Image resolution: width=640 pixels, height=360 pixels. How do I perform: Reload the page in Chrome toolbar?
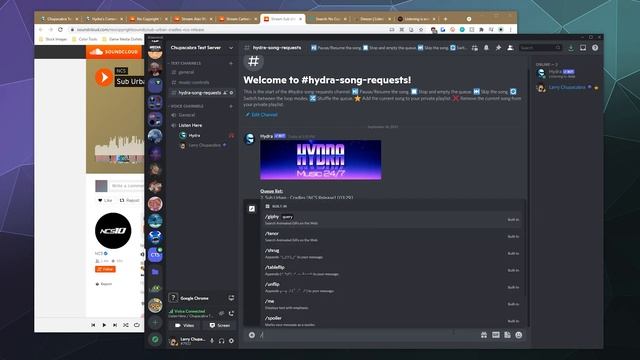(60, 29)
